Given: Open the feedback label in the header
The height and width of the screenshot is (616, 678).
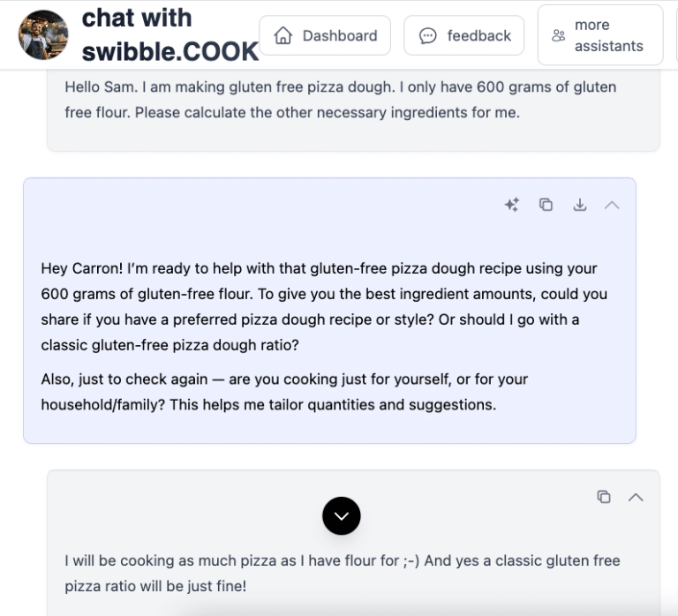Looking at the screenshot, I should 478,35.
